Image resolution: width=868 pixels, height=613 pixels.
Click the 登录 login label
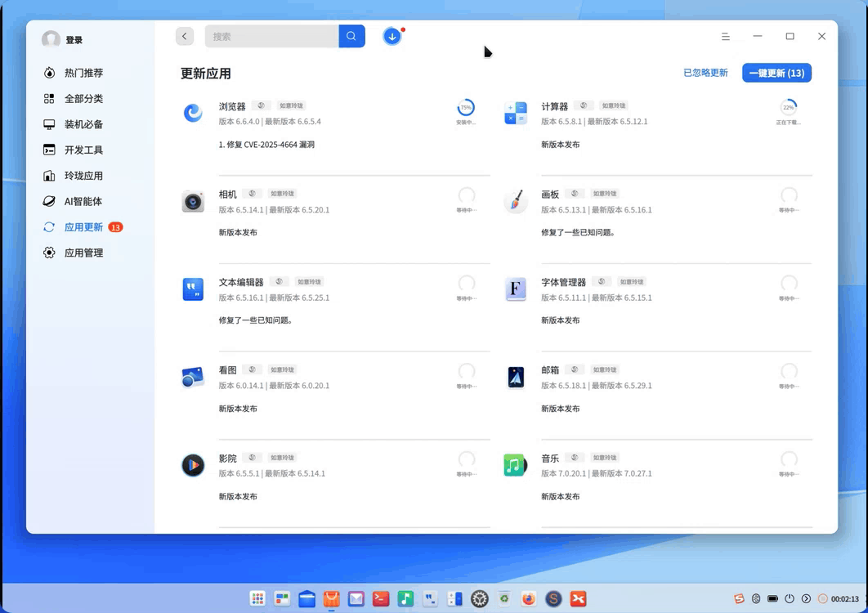(x=74, y=40)
